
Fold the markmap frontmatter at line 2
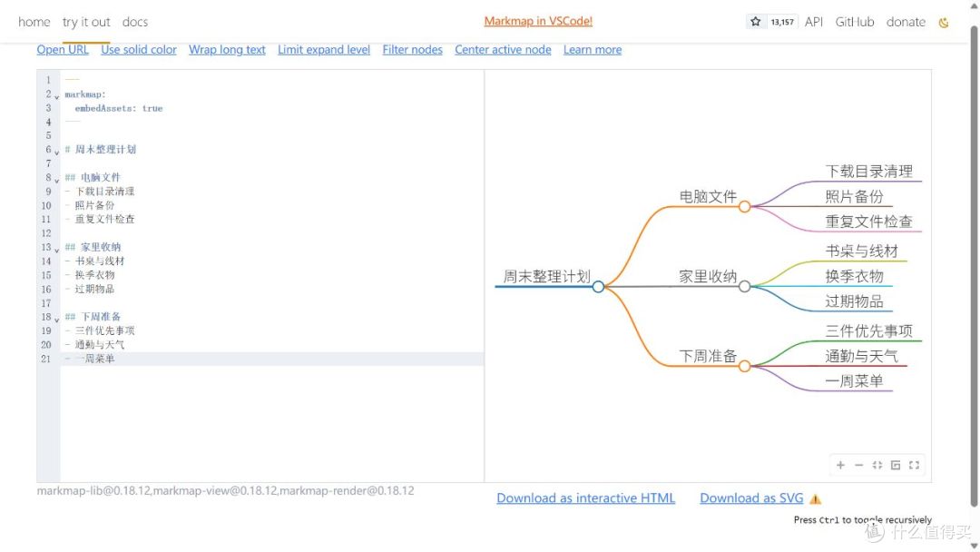[56, 97]
